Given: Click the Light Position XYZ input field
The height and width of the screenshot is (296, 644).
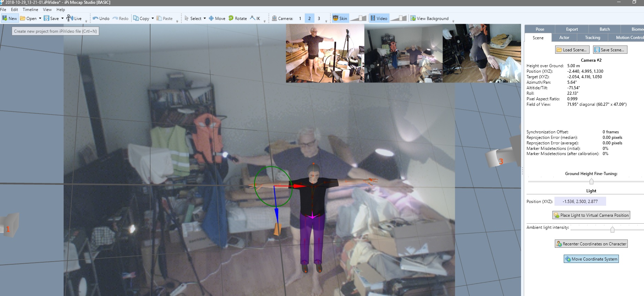Looking at the screenshot, I should [580, 201].
